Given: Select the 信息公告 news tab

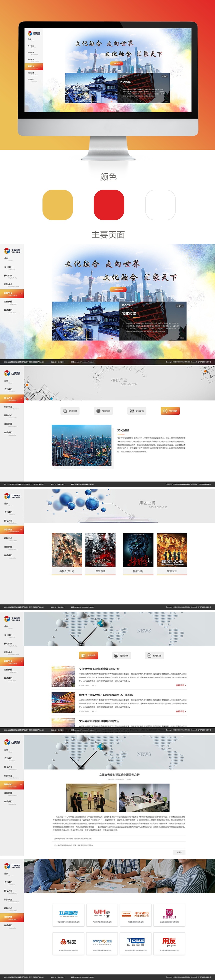Looking at the screenshot, I should 155,655.
